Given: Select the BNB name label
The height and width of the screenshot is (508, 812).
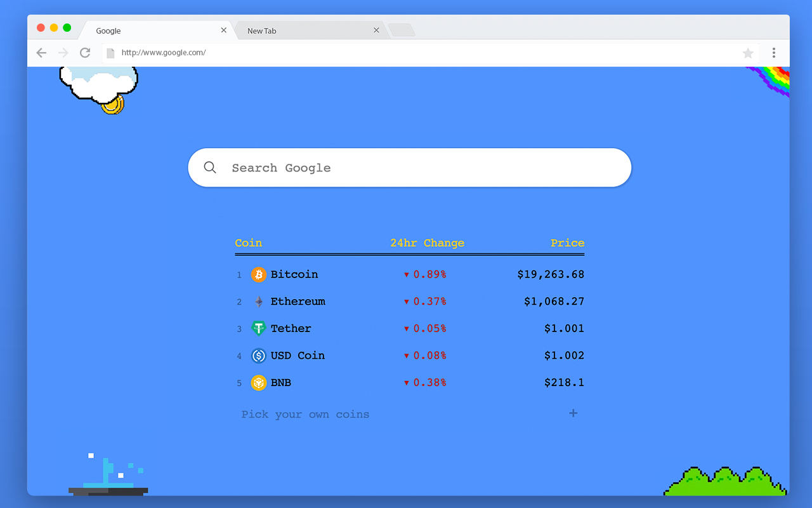Looking at the screenshot, I should pyautogui.click(x=281, y=383).
